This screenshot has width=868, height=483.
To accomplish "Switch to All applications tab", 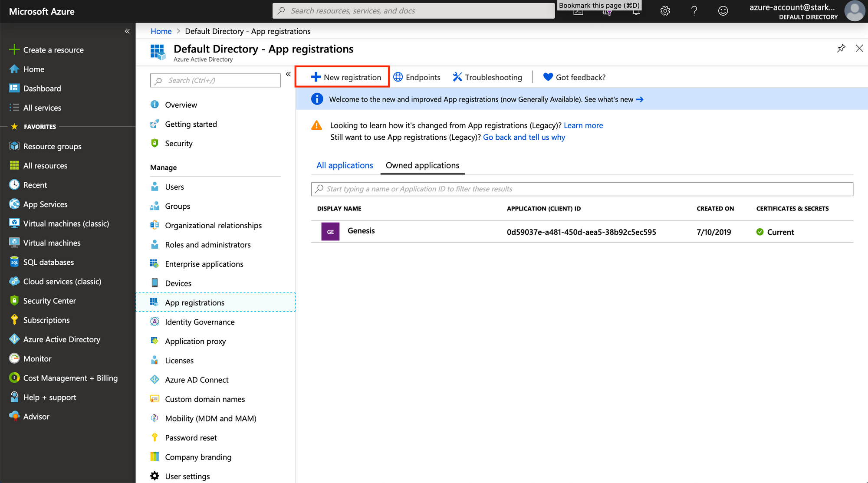I will (x=344, y=165).
